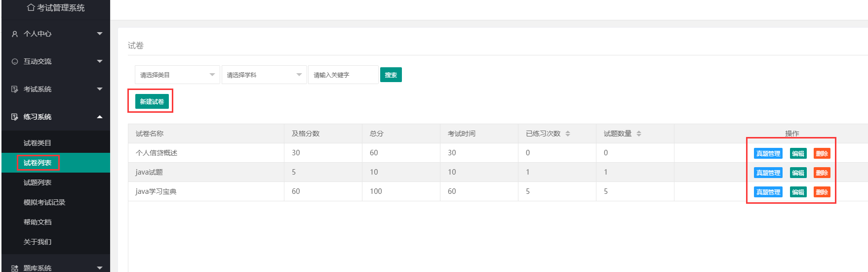Click the 操作 column header
The image size is (868, 272).
(792, 134)
